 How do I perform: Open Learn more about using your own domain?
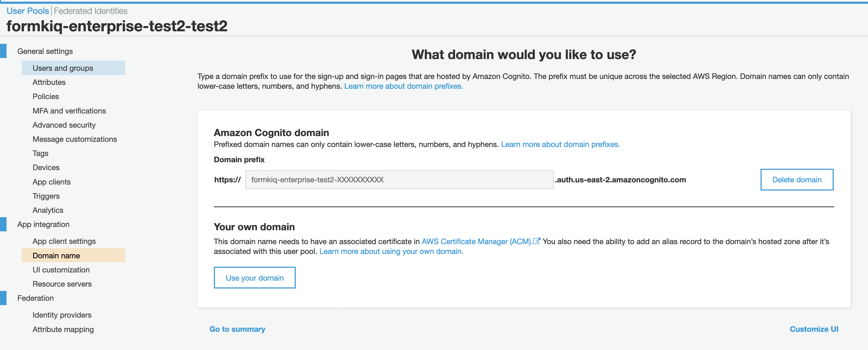[x=391, y=251]
